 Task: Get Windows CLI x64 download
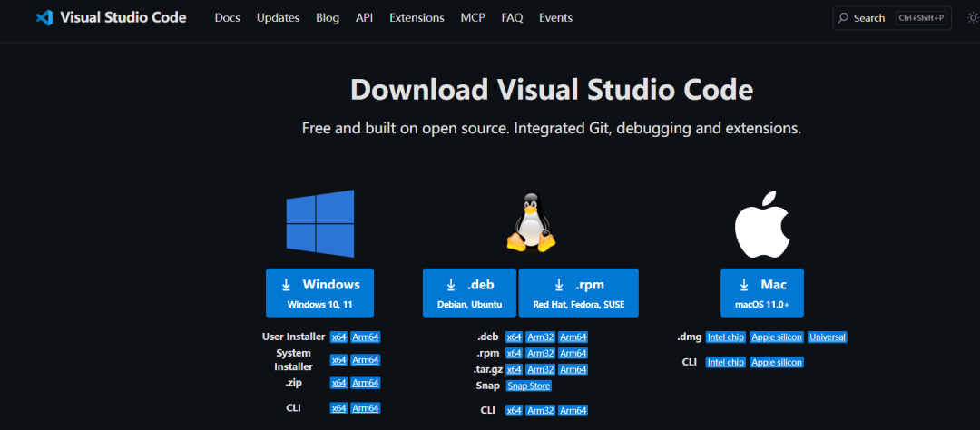pos(338,408)
